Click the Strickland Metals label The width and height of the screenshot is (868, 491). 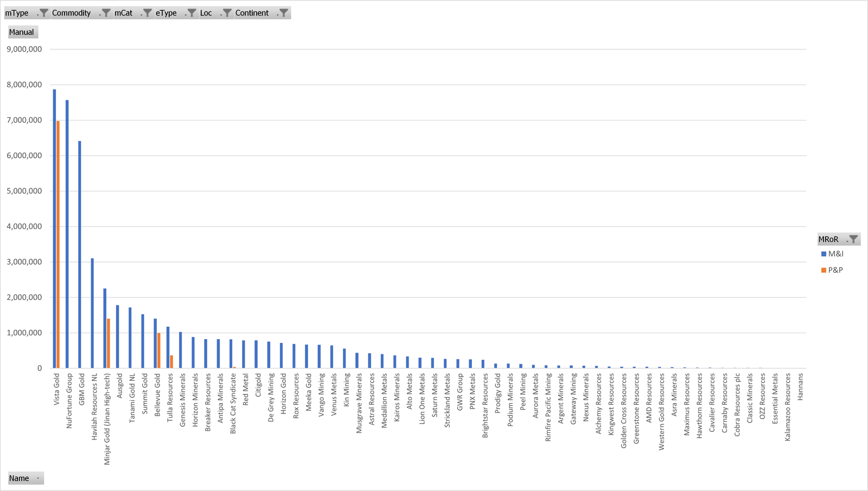point(448,400)
